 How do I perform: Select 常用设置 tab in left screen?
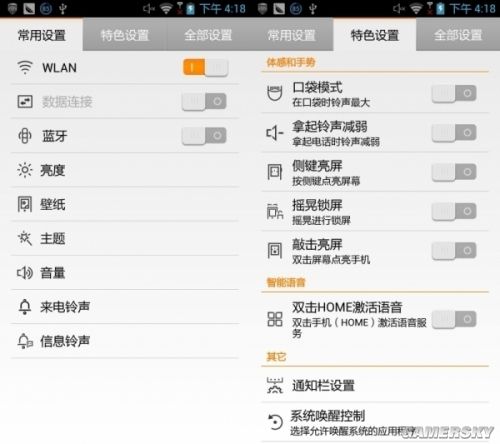(x=41, y=35)
